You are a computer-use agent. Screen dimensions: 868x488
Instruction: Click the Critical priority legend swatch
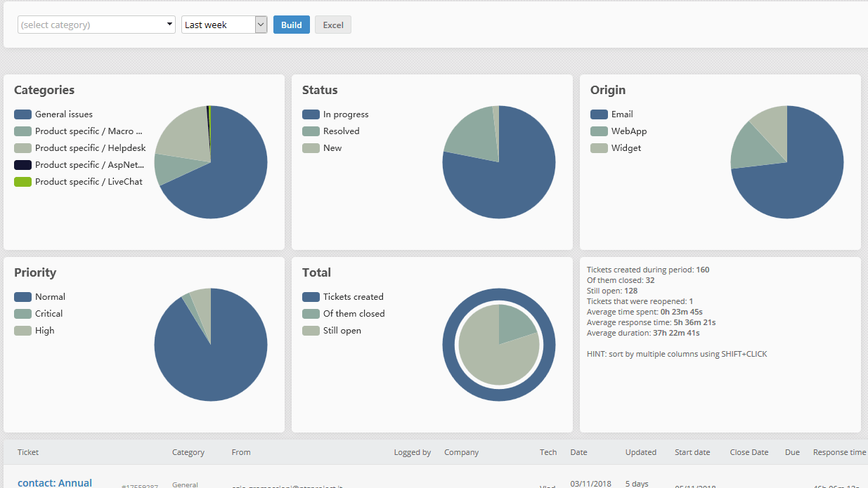coord(22,314)
